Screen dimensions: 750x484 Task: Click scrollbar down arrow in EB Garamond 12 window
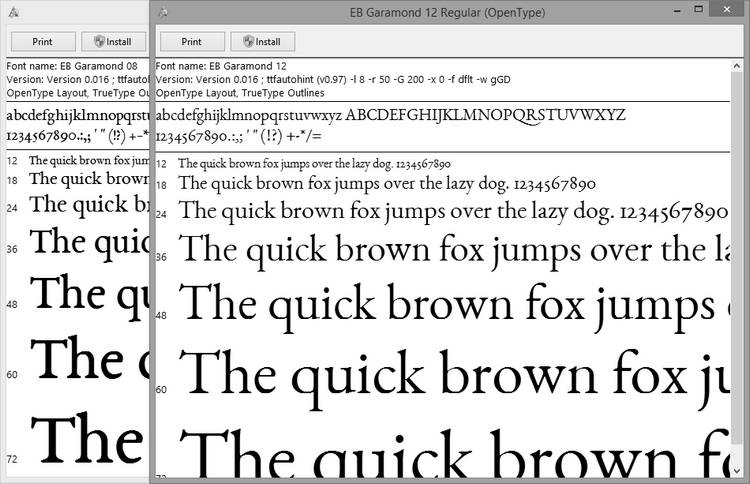(737, 471)
